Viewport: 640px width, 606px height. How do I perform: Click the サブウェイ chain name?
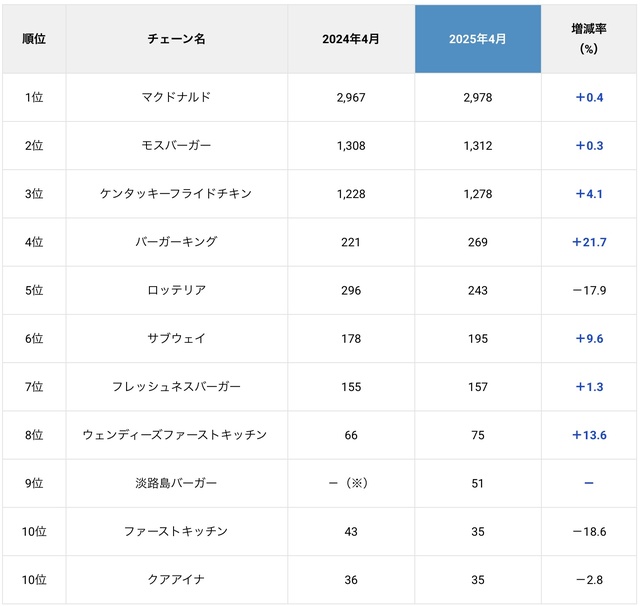pos(176,338)
